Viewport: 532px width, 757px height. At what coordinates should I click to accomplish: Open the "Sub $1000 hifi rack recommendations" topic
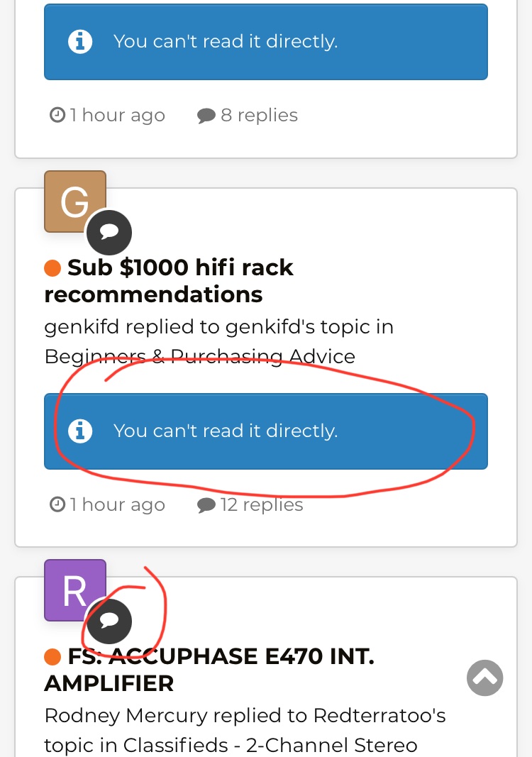(x=169, y=281)
